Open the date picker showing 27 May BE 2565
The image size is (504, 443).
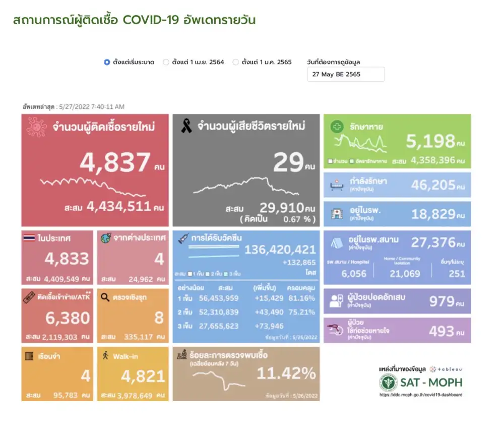[x=346, y=75]
